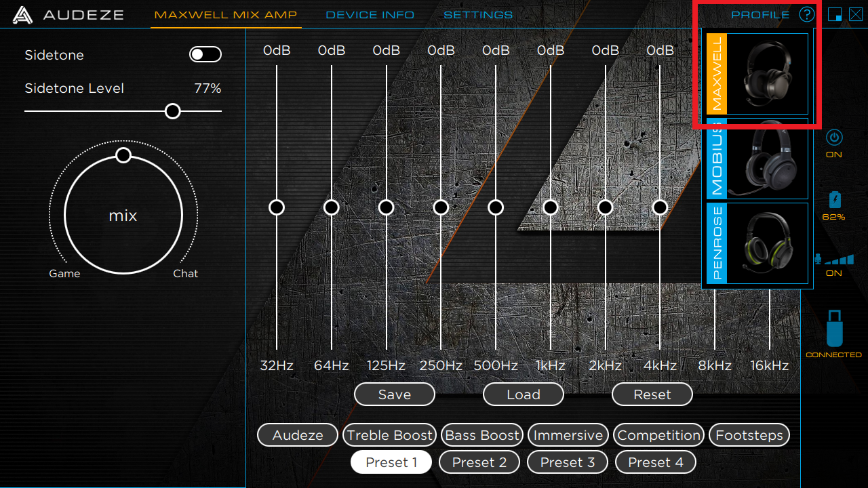
Task: Click the 1kHz EQ slider handle
Action: pos(551,207)
